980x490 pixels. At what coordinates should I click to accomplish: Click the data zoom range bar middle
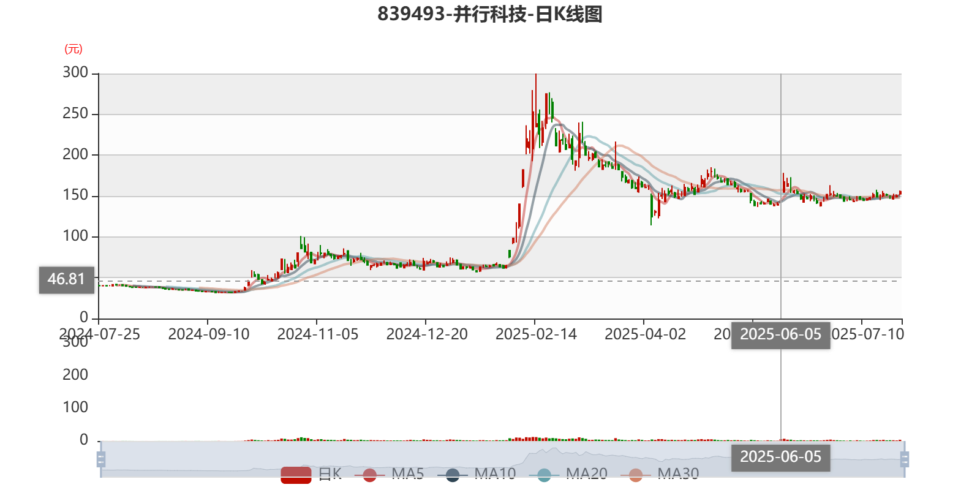[502, 459]
